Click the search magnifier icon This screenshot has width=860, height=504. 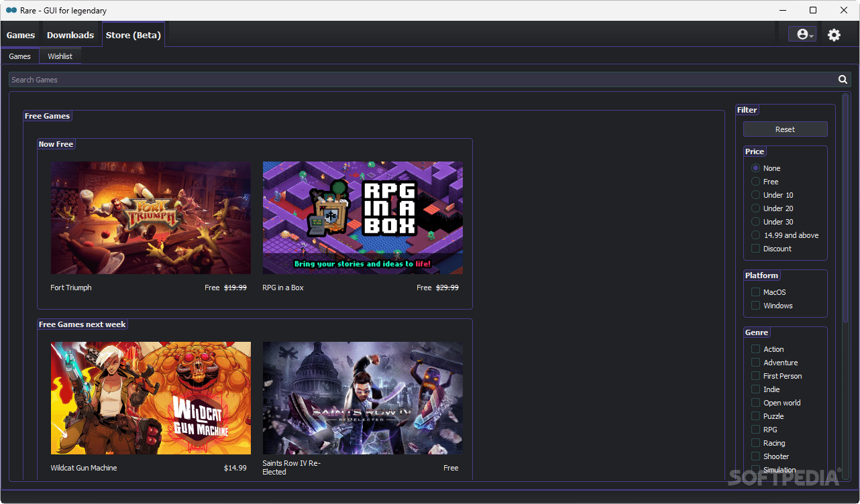tap(843, 79)
